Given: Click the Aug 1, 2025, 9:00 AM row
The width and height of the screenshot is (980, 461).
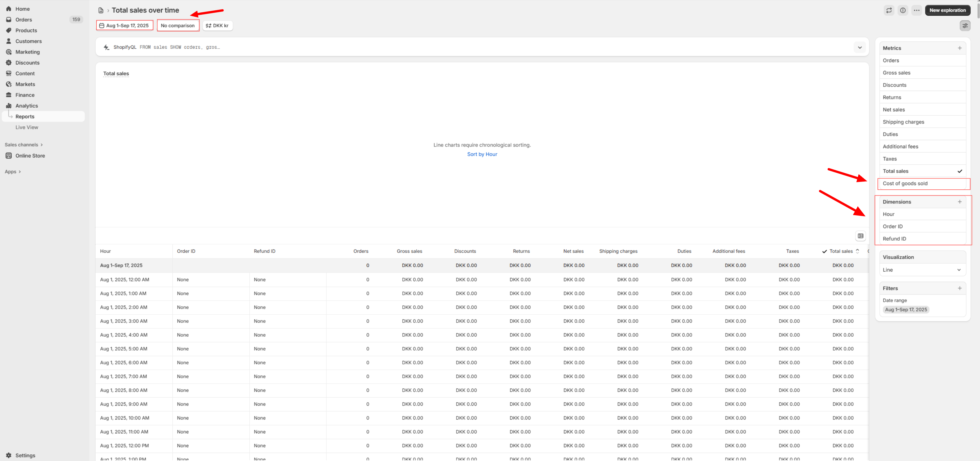Looking at the screenshot, I should (482, 404).
